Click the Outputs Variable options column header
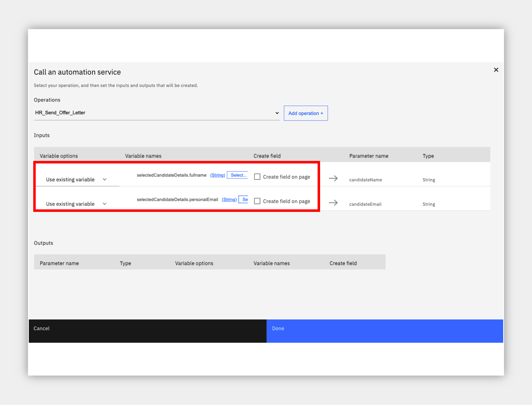This screenshot has width=532, height=405. tap(194, 263)
